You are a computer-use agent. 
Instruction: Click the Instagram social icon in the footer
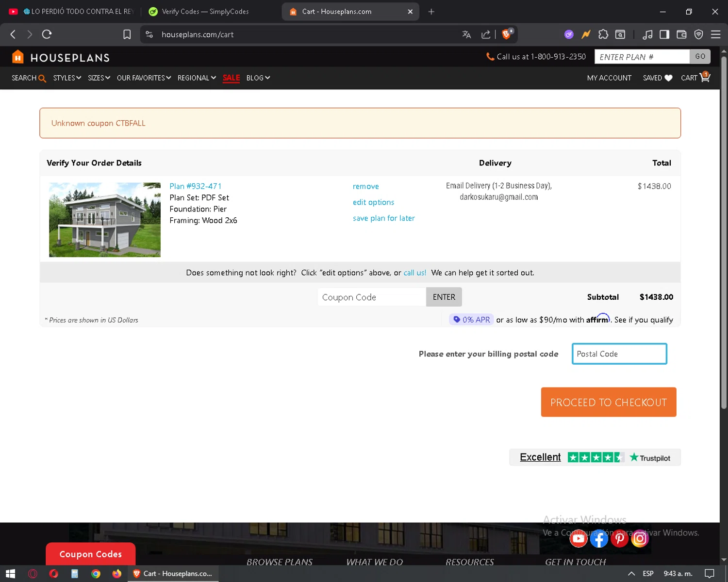640,538
